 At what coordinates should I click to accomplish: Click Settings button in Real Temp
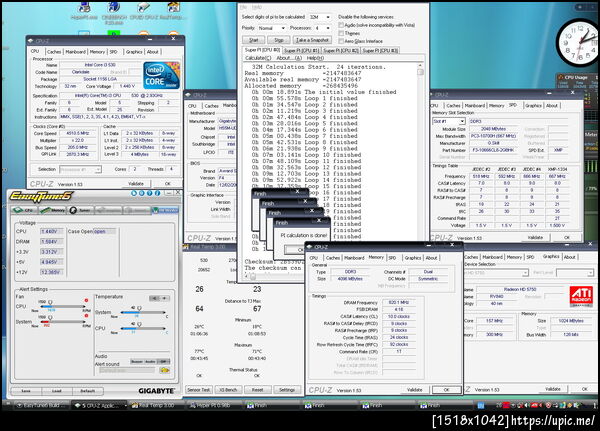(x=287, y=390)
